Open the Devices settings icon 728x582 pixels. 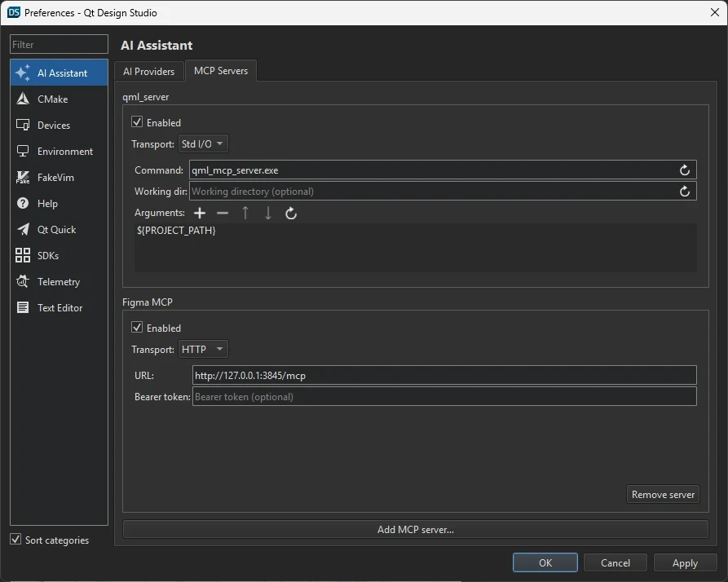tap(23, 125)
